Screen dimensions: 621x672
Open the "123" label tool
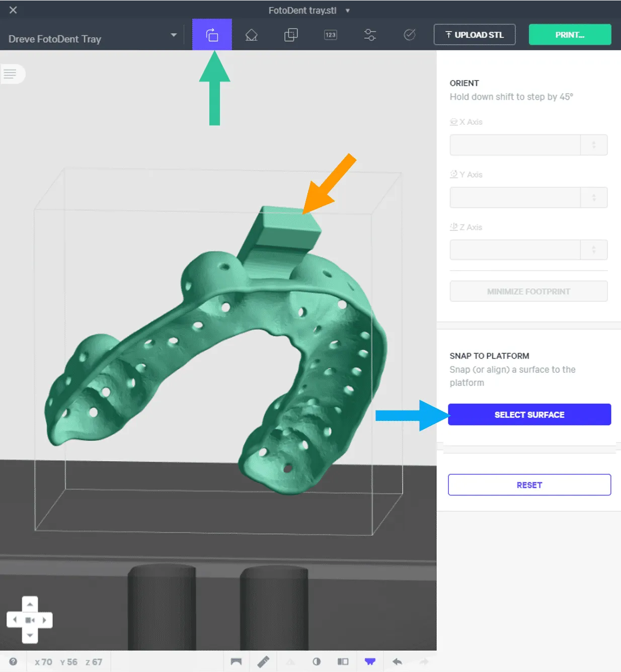(331, 35)
